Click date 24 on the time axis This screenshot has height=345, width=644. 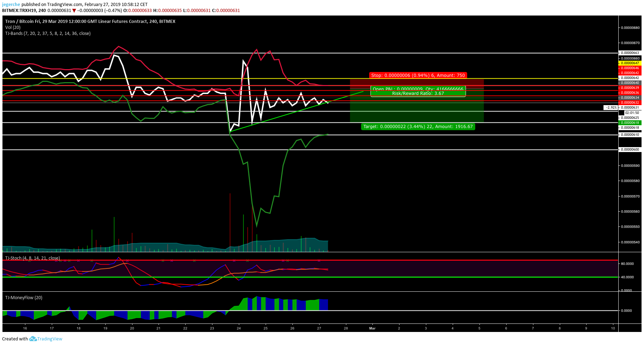pyautogui.click(x=239, y=328)
